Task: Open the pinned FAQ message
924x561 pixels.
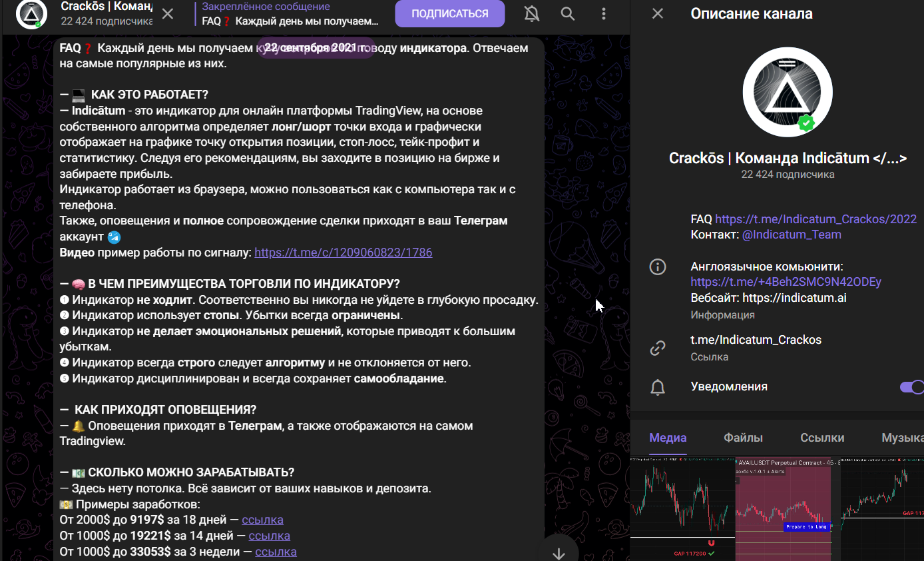Action: point(290,14)
